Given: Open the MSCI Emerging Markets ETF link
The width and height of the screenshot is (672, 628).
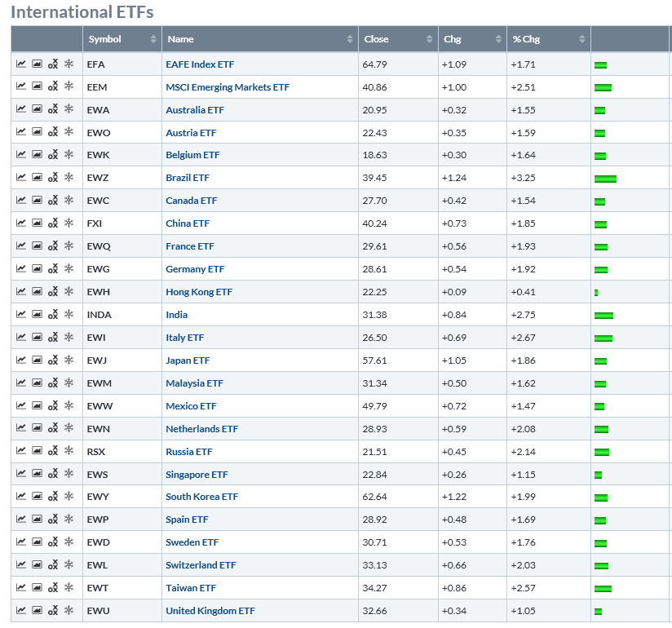Looking at the screenshot, I should click(227, 86).
